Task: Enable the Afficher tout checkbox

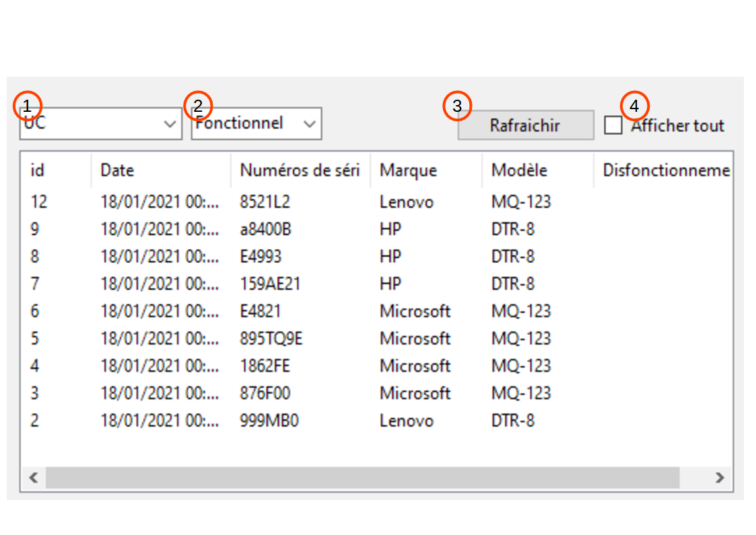Action: [x=613, y=125]
